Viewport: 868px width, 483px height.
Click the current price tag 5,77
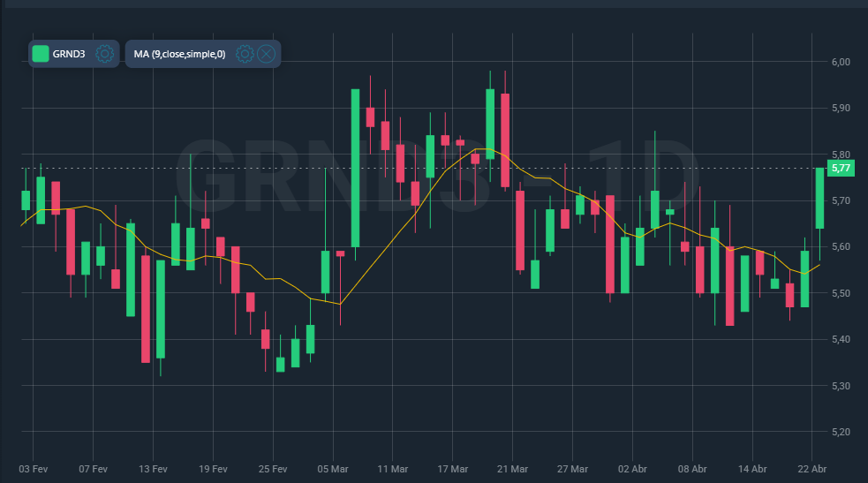click(x=841, y=168)
